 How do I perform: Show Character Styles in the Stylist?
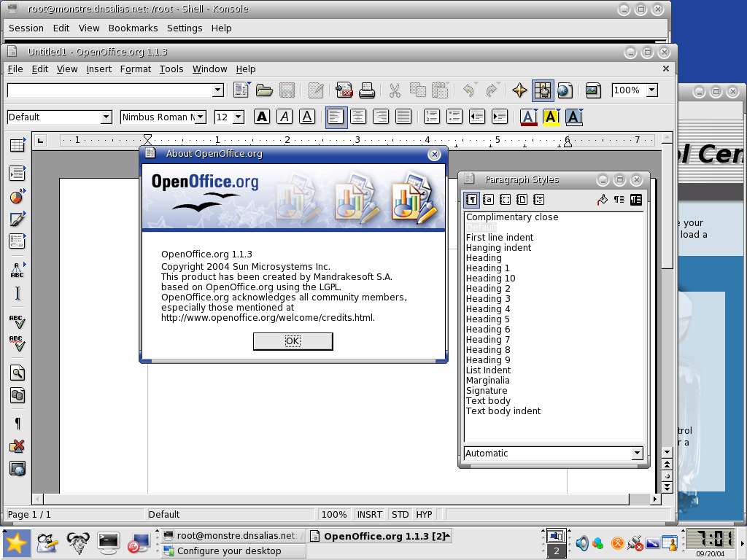click(x=488, y=200)
